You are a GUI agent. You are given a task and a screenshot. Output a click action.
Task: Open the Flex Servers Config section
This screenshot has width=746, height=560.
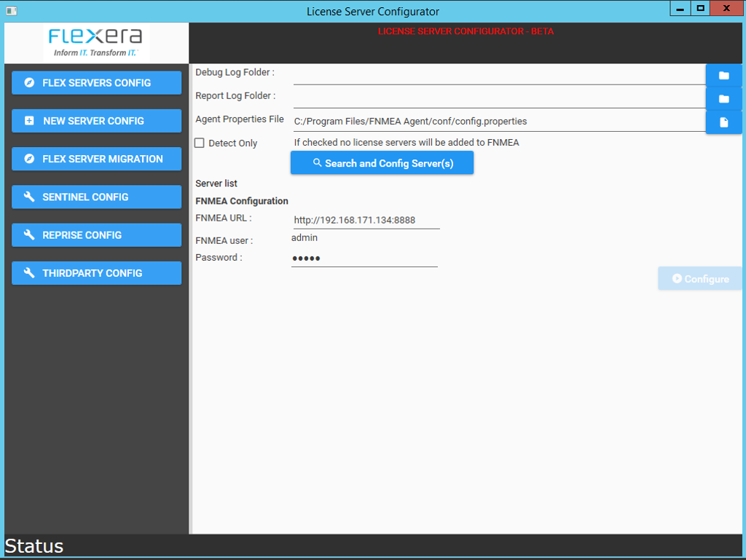tap(97, 83)
